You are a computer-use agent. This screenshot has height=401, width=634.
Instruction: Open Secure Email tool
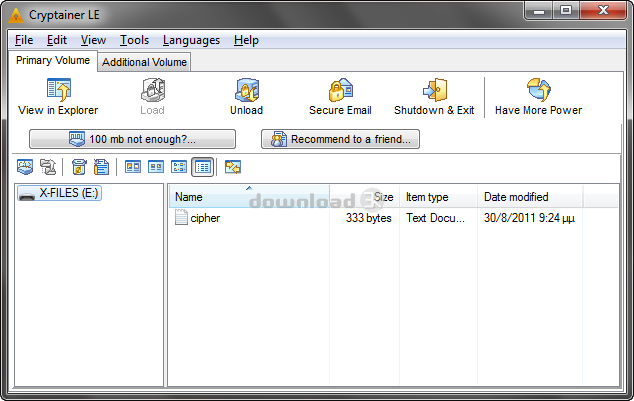340,97
